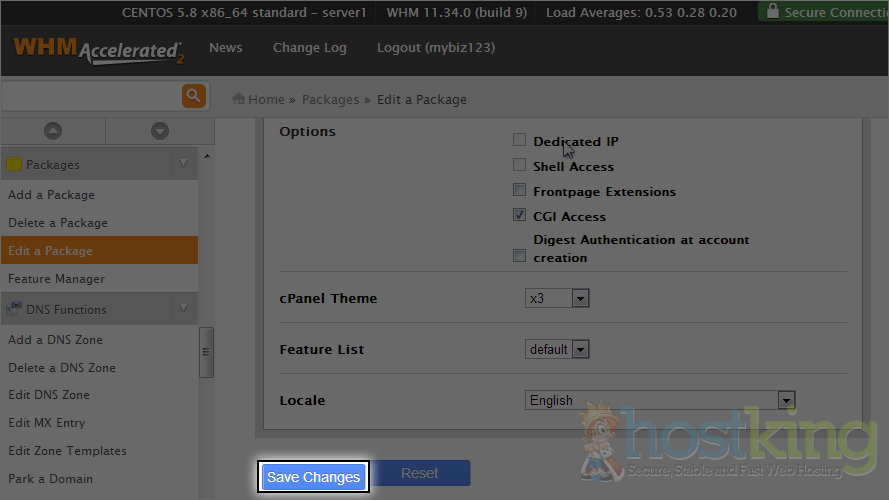Enable the Dedicated IP checkbox

pyautogui.click(x=519, y=141)
